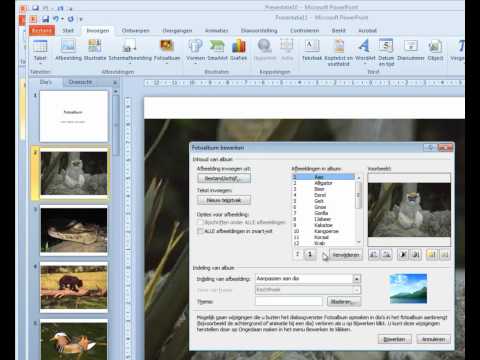The width and height of the screenshot is (480, 360).
Task: Select 'Kaketoe' in the album list
Action: point(323,225)
